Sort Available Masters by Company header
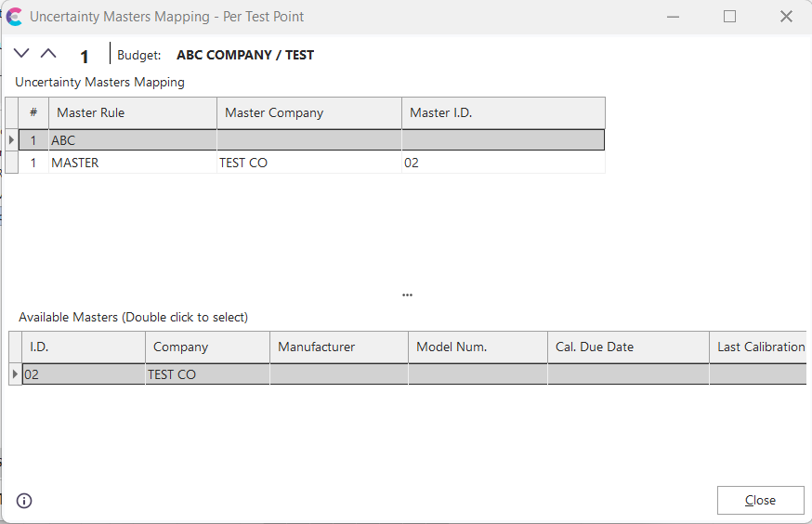The image size is (812, 524). click(207, 347)
